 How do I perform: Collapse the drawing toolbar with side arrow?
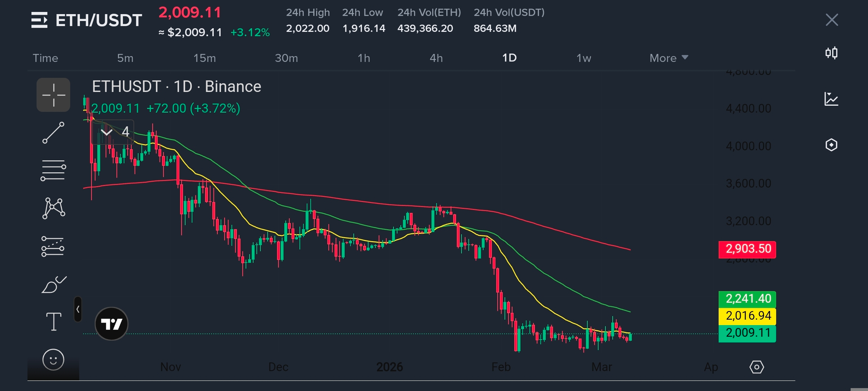pyautogui.click(x=78, y=309)
